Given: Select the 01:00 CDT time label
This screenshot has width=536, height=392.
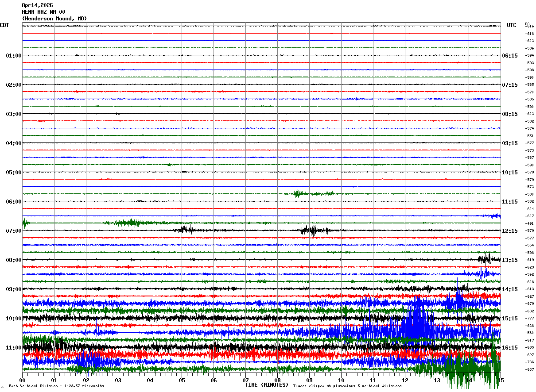Looking at the screenshot, I should point(13,56).
